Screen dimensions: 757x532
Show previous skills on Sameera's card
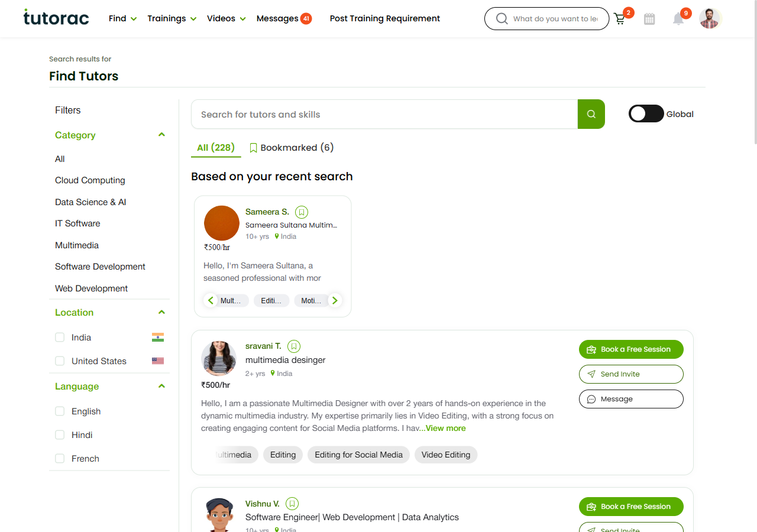point(211,300)
